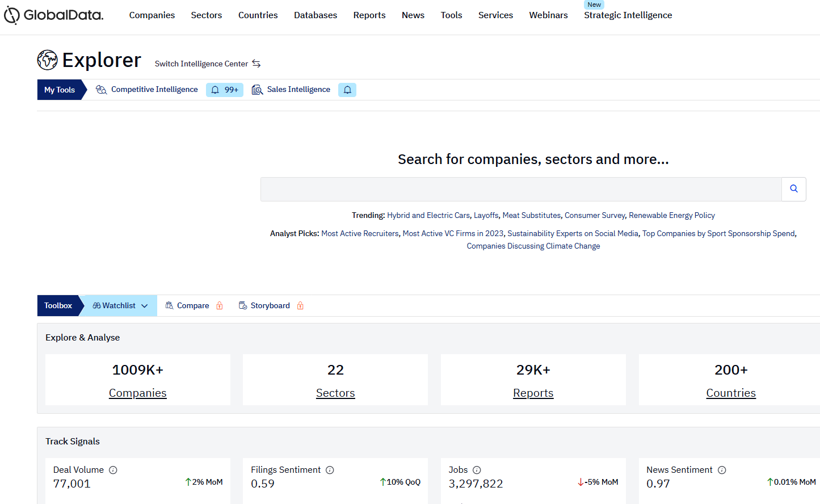Viewport: 820px width, 504px height.
Task: Open Most Active Recruiters analyst pick
Action: coord(360,233)
